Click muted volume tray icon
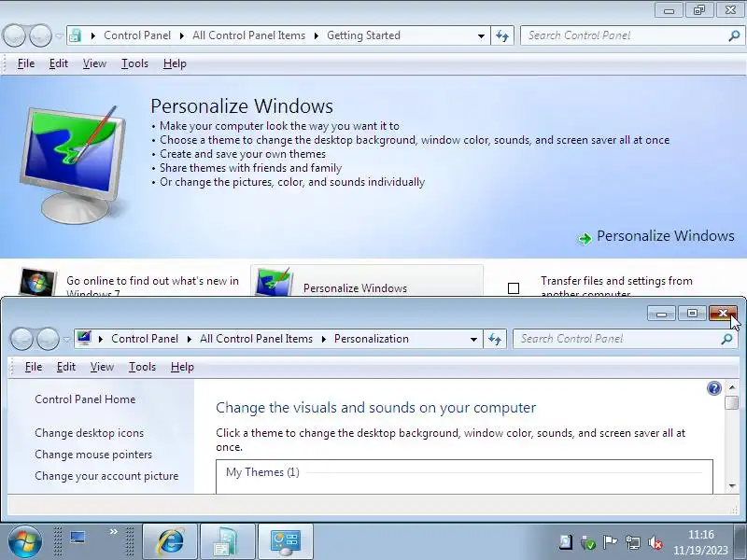 [655, 542]
